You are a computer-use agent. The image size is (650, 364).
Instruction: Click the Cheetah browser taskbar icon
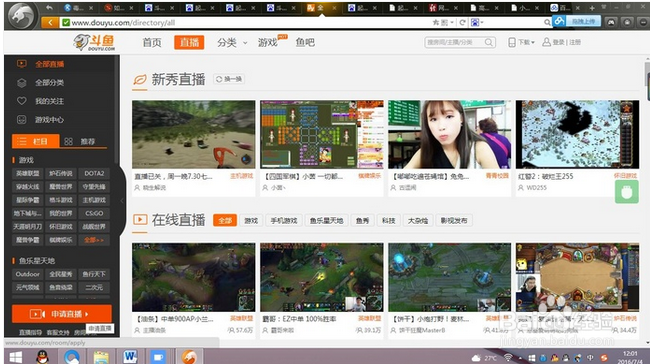(x=189, y=357)
